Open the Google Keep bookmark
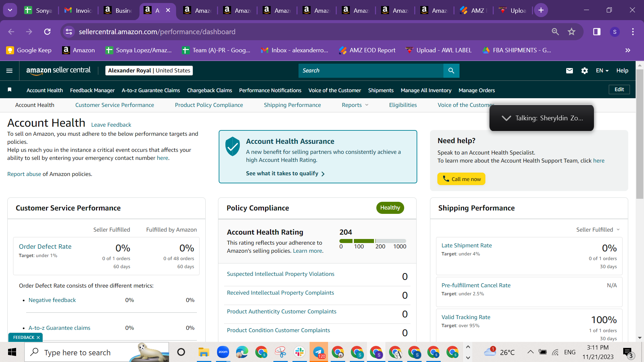 click(29, 50)
